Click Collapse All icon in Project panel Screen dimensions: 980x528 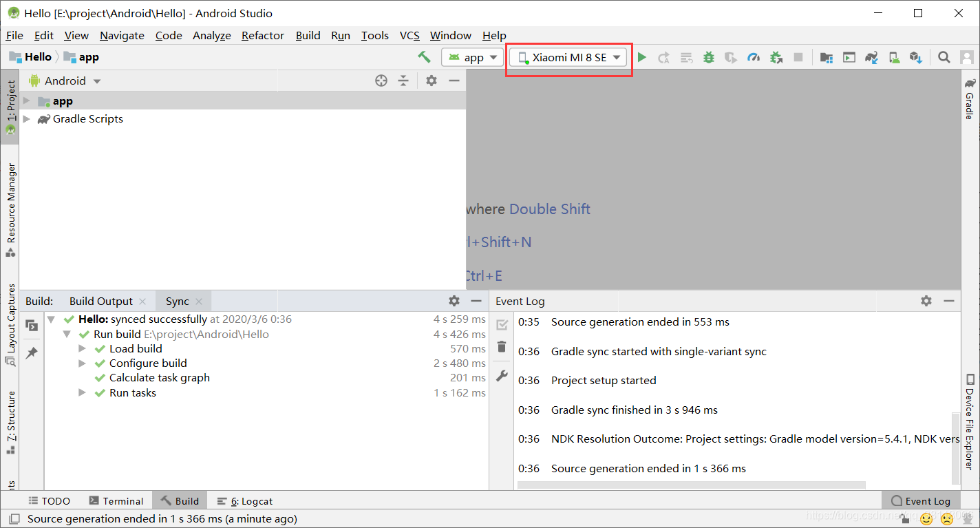403,81
